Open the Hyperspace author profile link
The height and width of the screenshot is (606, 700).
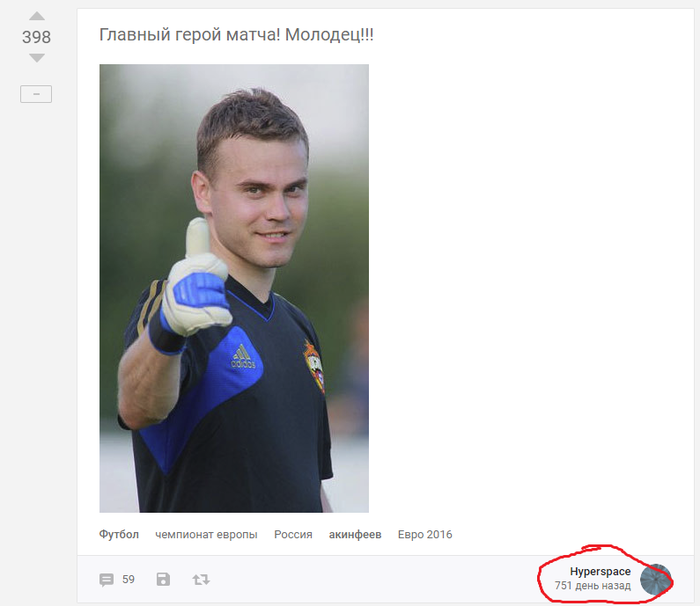(600, 571)
